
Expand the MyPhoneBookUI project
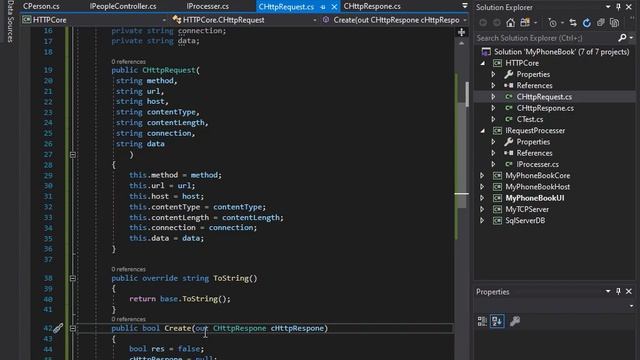click(x=482, y=198)
